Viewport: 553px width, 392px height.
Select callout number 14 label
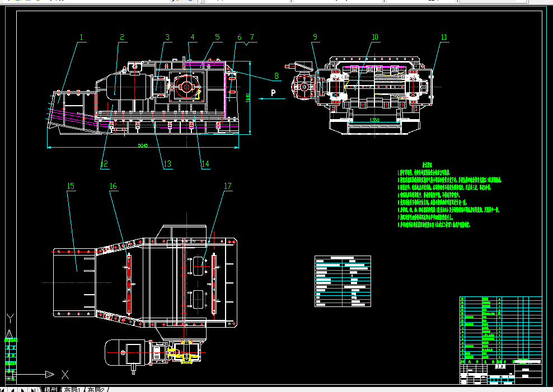coord(205,164)
